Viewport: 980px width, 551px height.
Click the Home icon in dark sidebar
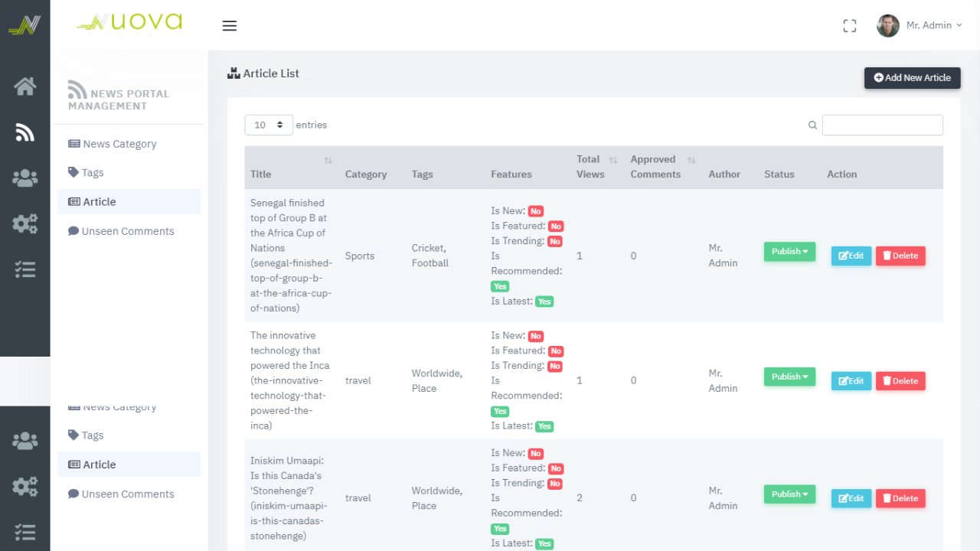(24, 86)
